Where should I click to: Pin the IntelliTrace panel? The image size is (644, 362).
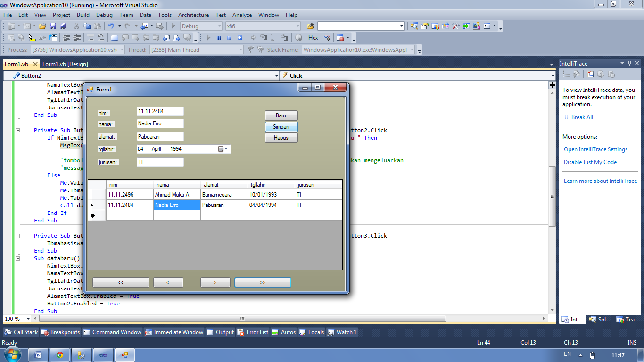click(x=629, y=63)
